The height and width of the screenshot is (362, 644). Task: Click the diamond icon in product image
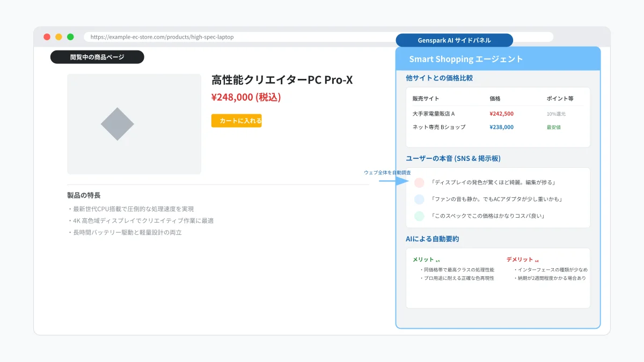click(x=118, y=124)
